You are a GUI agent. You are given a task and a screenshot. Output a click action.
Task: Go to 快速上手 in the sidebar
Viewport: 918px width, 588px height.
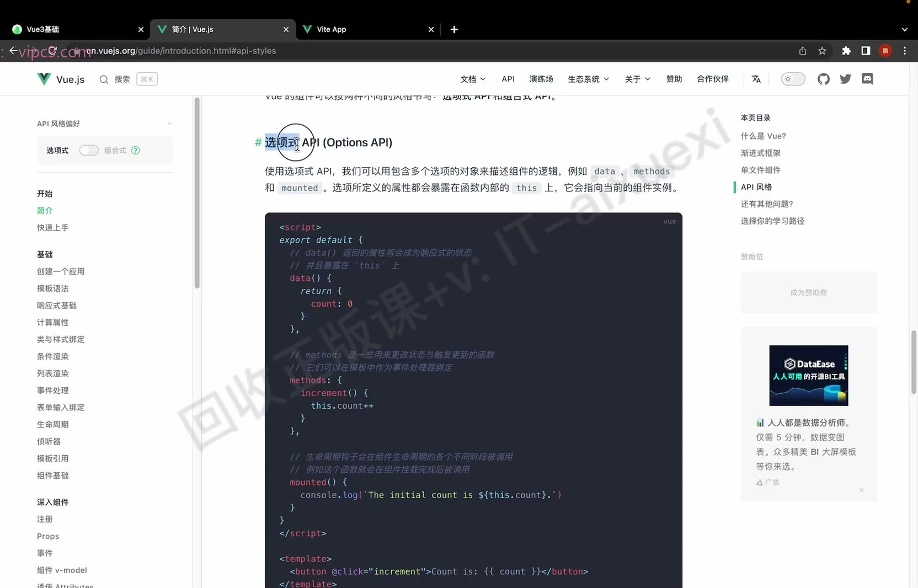[x=53, y=228]
